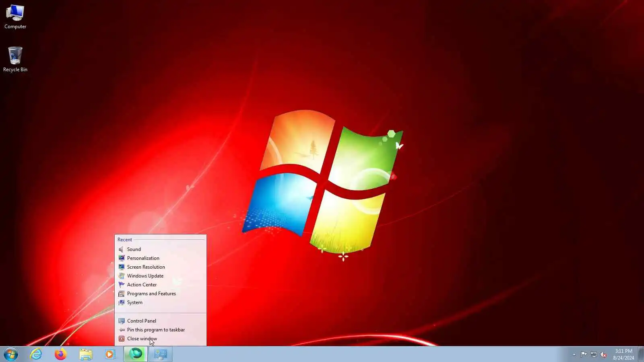Click the Screen Resolution monitor icon
Image resolution: width=644 pixels, height=362 pixels.
click(121, 267)
